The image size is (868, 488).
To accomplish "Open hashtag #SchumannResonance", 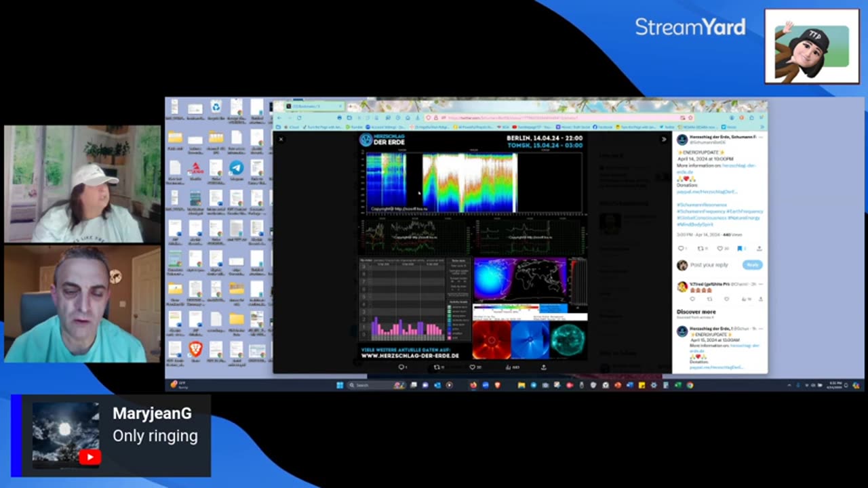I will click(702, 205).
